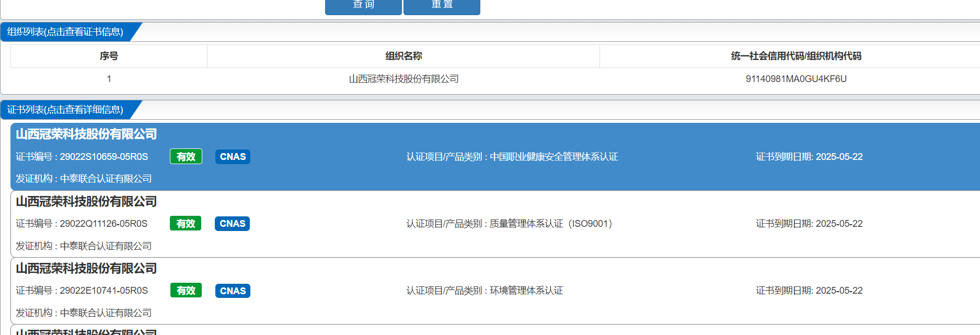Select the 统一社会信用代码/组织机构代码 column header

pyautogui.click(x=796, y=56)
